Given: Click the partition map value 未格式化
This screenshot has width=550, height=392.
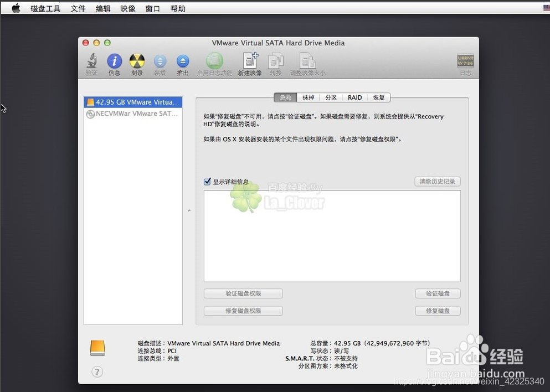Looking at the screenshot, I should click(x=346, y=366).
